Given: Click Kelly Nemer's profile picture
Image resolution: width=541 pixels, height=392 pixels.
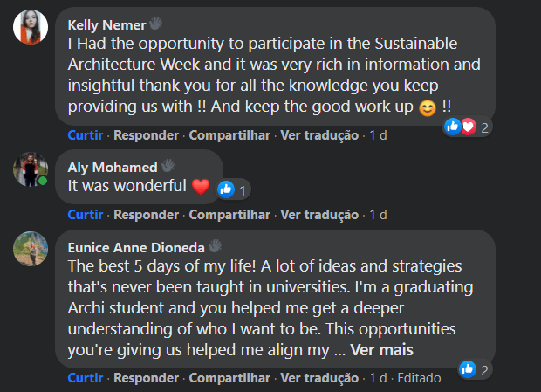Looking at the screenshot, I should (x=31, y=27).
